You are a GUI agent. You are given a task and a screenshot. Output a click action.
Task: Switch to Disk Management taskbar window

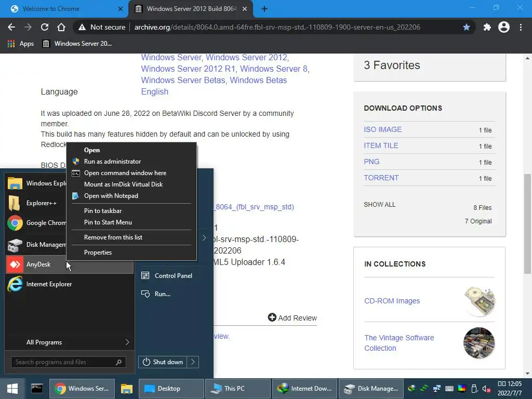point(371,389)
